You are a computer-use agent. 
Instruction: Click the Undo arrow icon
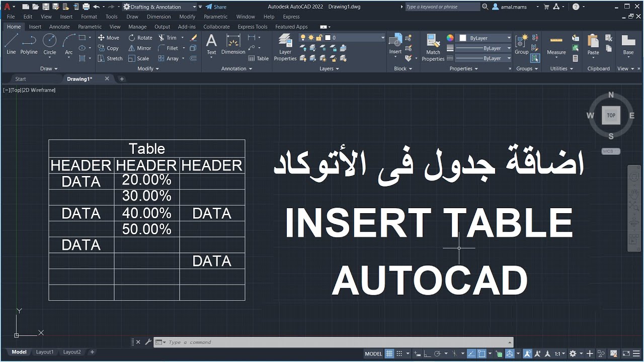coord(96,7)
